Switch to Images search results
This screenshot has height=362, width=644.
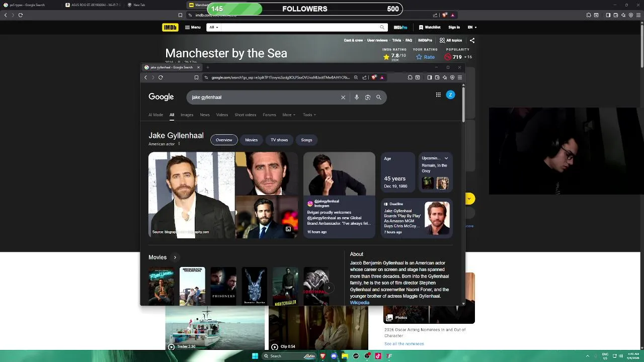(187, 115)
